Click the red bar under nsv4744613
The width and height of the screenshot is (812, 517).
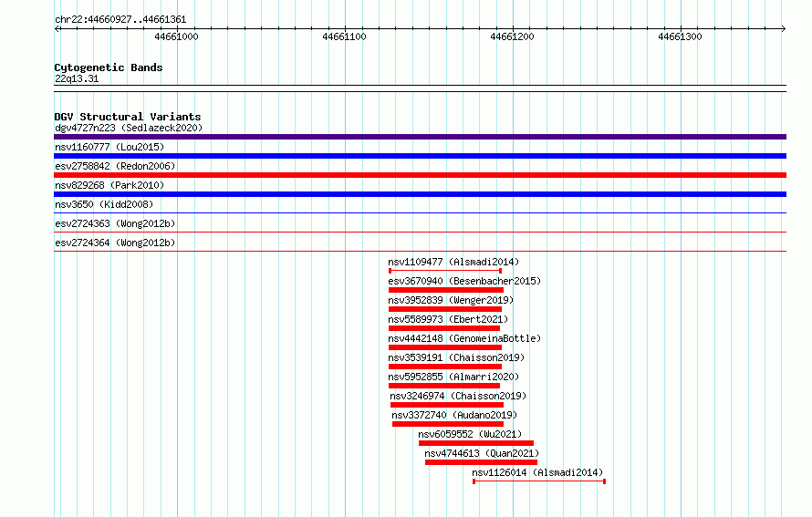point(481,462)
